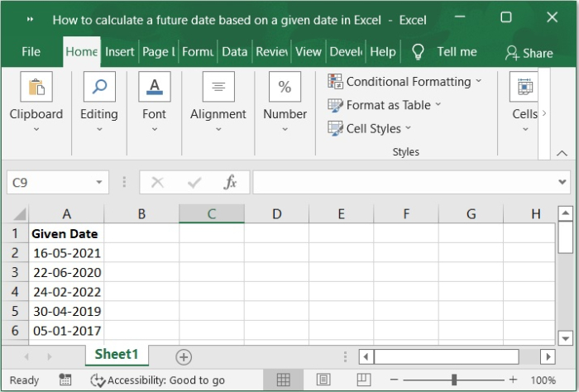Click the Number percent icon
579x392 pixels.
pyautogui.click(x=285, y=87)
